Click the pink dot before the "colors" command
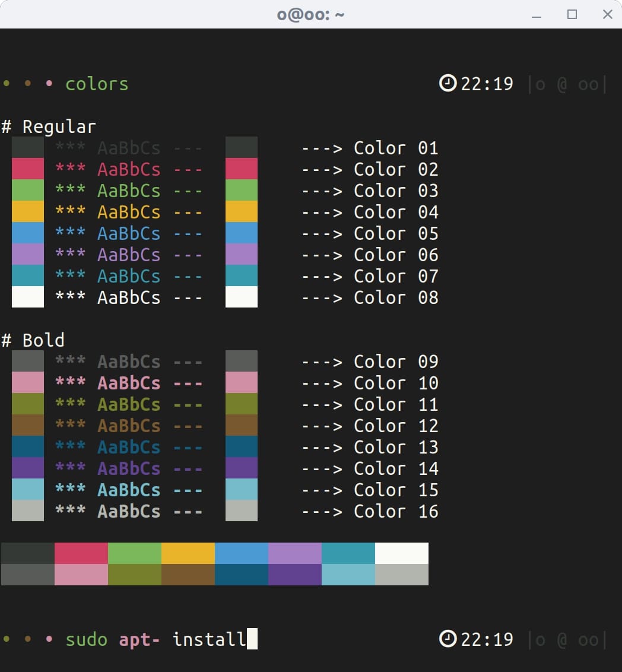The width and height of the screenshot is (622, 672). [x=49, y=84]
